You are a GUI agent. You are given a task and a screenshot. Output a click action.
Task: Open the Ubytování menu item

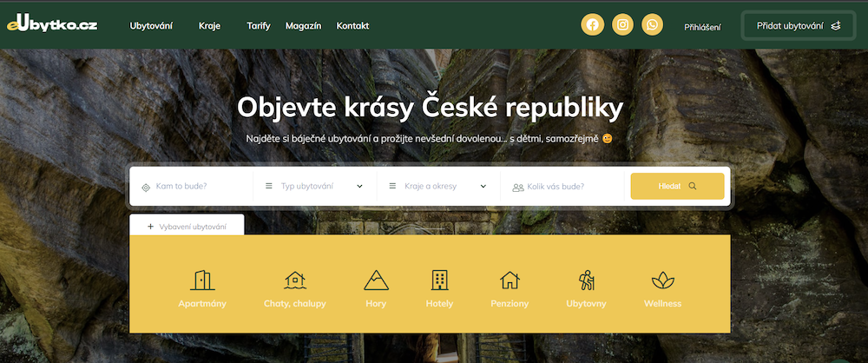[151, 26]
